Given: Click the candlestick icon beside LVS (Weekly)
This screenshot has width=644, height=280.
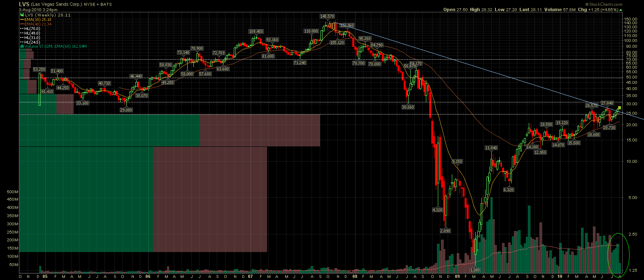Looking at the screenshot, I should click(22, 14).
